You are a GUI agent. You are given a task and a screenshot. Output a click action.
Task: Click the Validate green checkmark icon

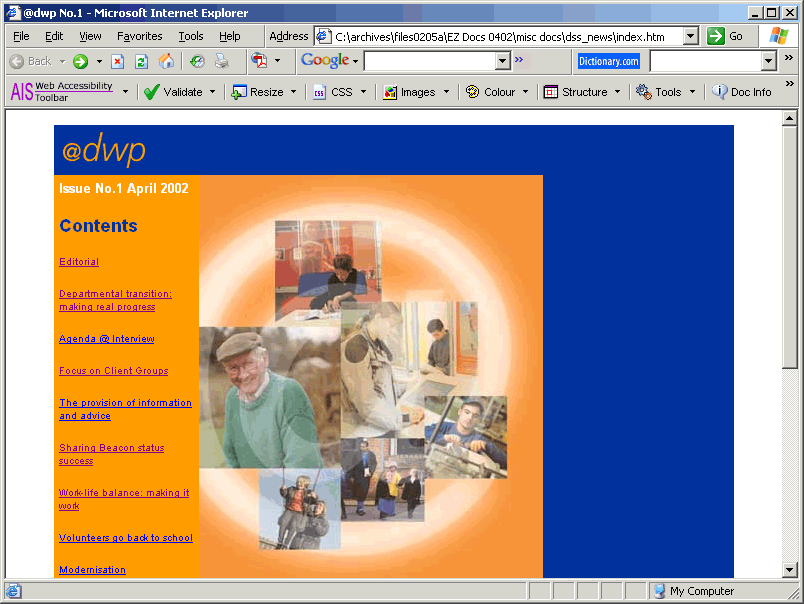[x=151, y=92]
